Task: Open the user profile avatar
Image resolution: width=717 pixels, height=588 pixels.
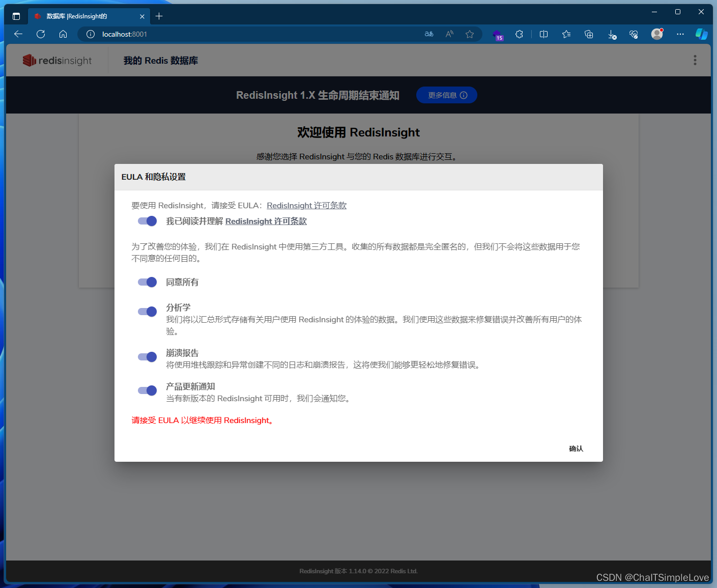Action: tap(657, 34)
